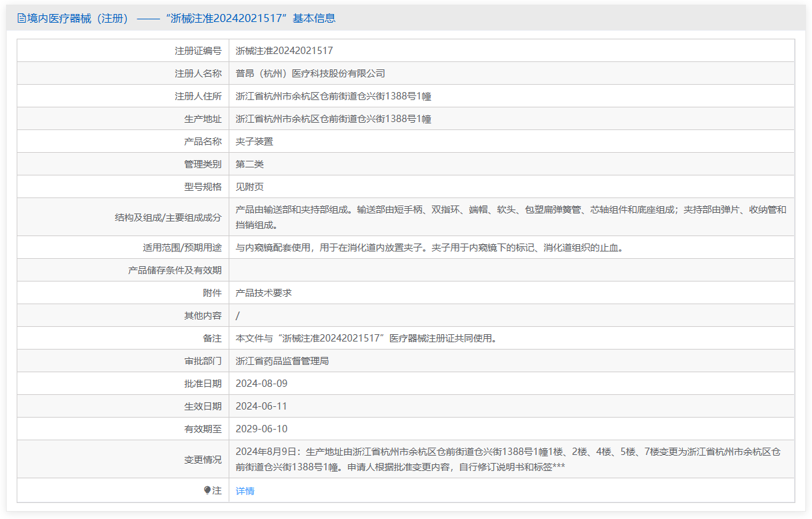Image resolution: width=812 pixels, height=519 pixels.
Task: Click the 结构及组成/主要组成成分 label
Action: point(168,217)
